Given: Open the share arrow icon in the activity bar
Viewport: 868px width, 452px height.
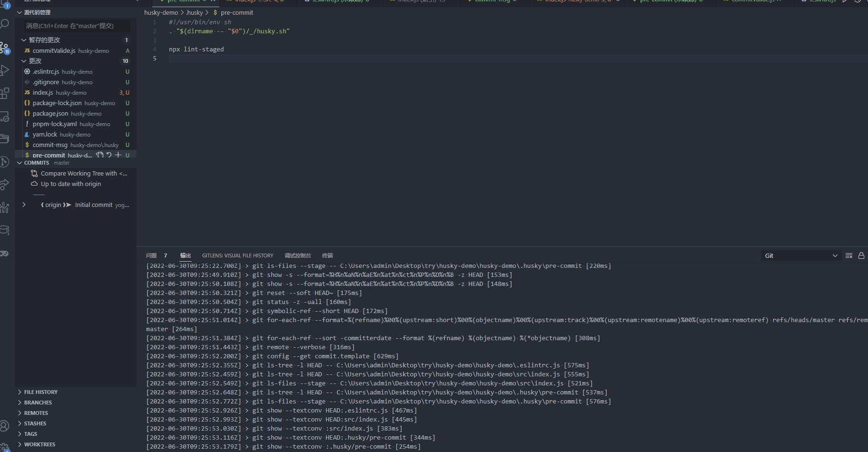Looking at the screenshot, I should (x=5, y=185).
